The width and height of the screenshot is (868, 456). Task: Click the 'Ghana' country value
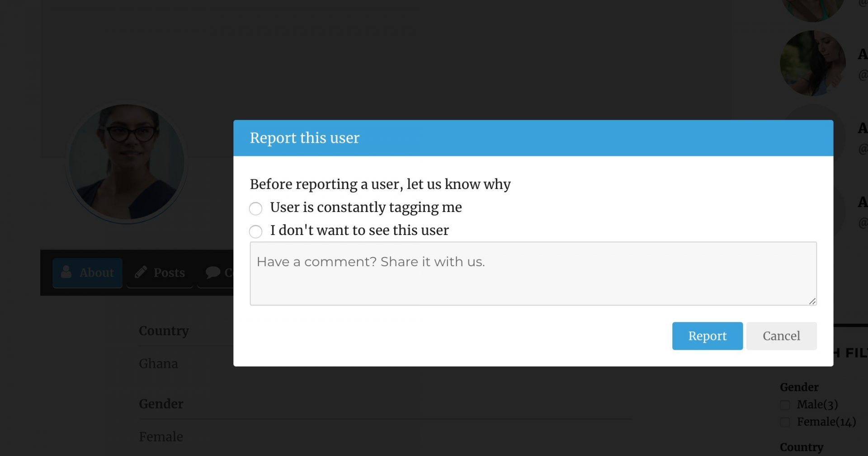pyautogui.click(x=158, y=364)
